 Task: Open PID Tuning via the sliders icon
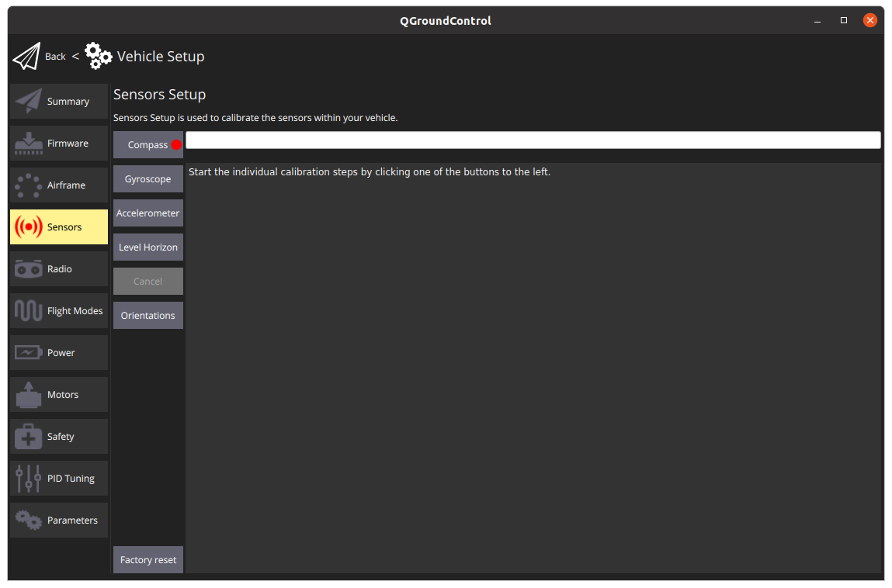(28, 478)
